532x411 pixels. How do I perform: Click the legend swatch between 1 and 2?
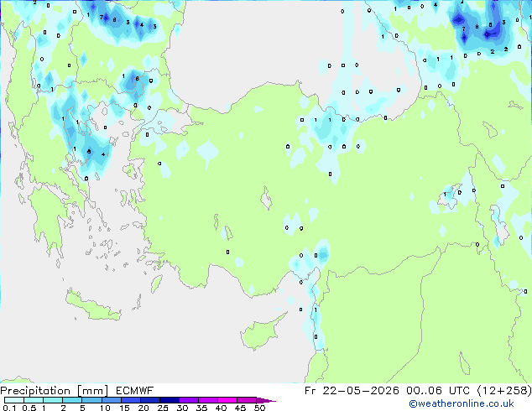coord(53,400)
